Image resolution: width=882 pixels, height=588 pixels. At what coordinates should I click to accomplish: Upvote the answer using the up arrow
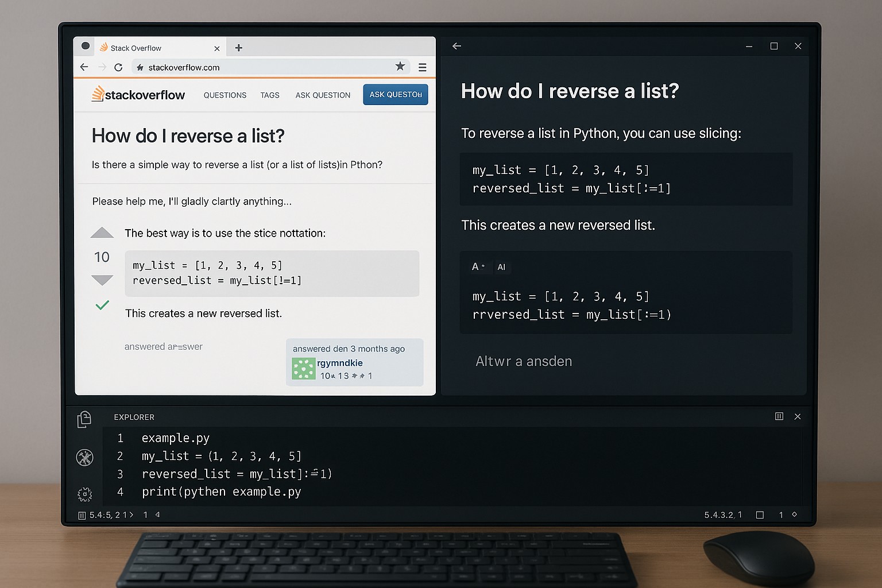click(102, 233)
